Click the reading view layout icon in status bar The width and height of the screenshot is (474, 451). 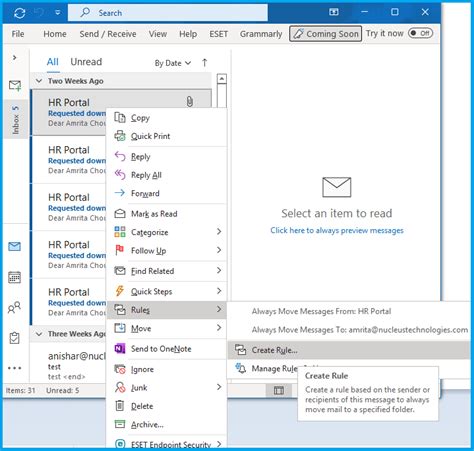(279, 390)
